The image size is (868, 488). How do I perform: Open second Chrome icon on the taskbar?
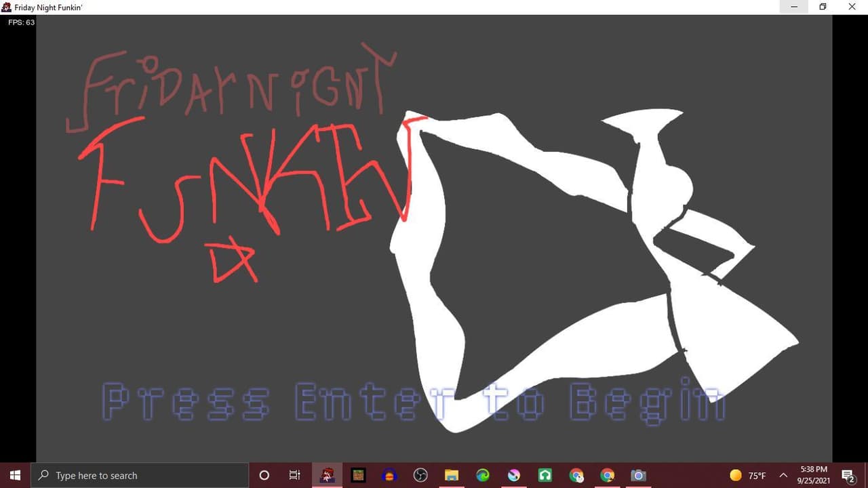pos(608,475)
